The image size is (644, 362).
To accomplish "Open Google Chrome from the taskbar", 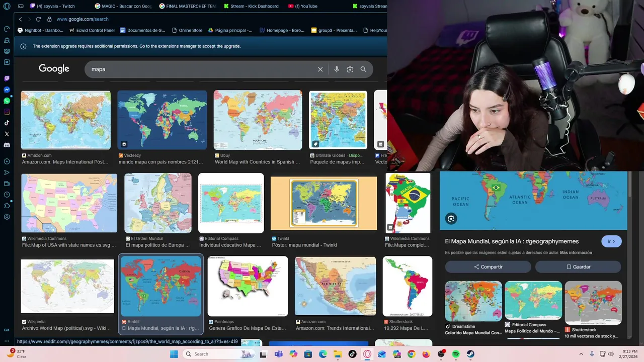I will pyautogui.click(x=411, y=354).
